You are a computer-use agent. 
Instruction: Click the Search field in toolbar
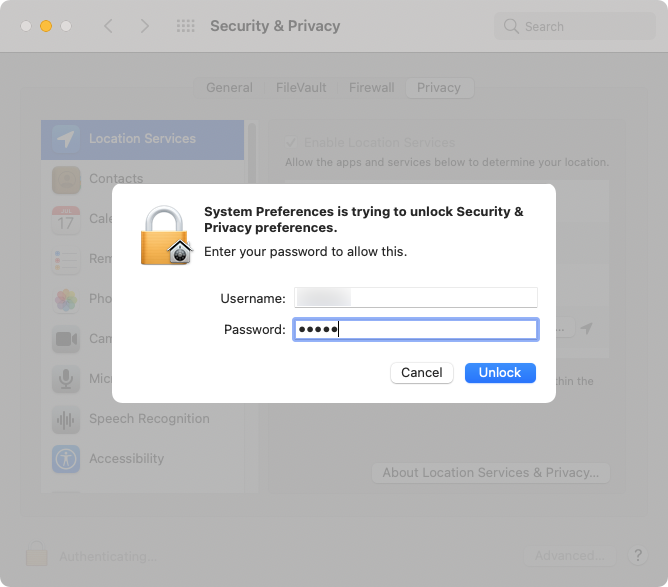(574, 26)
